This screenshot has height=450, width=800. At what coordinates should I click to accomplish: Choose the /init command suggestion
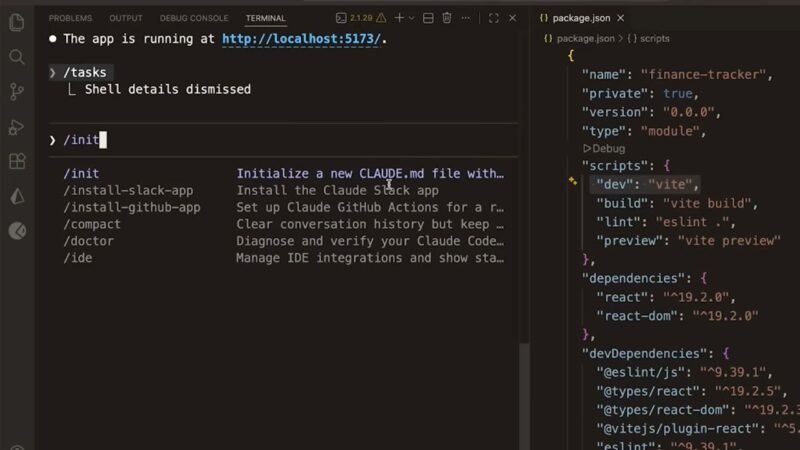tap(284, 173)
